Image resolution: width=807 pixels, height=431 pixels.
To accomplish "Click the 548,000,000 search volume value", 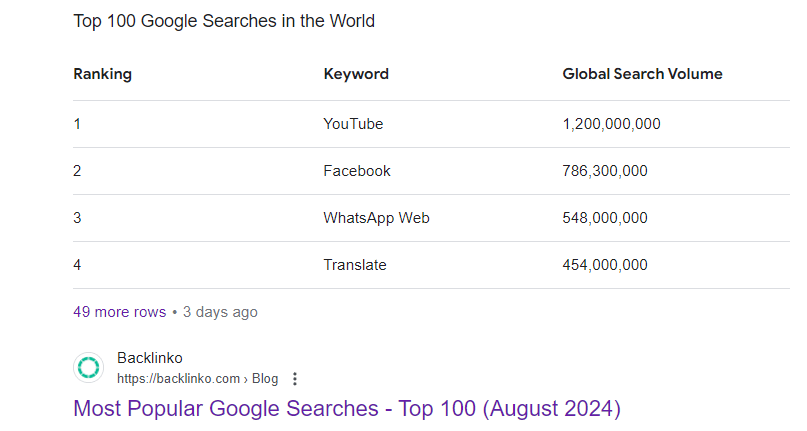I will [x=605, y=218].
